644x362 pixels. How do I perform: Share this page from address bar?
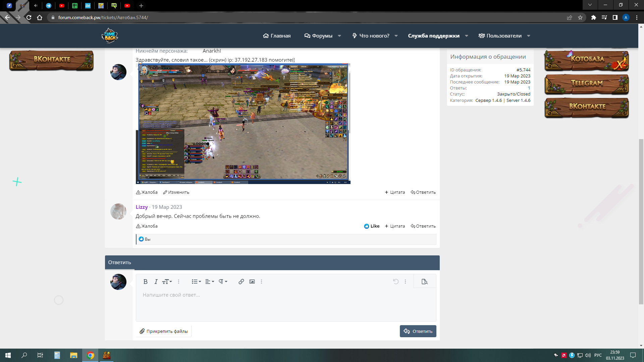570,17
